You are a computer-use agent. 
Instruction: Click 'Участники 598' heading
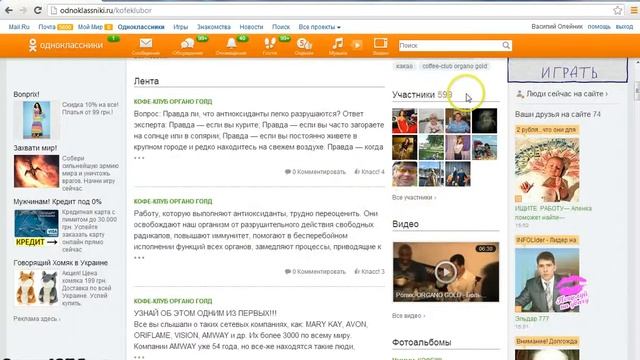(422, 95)
